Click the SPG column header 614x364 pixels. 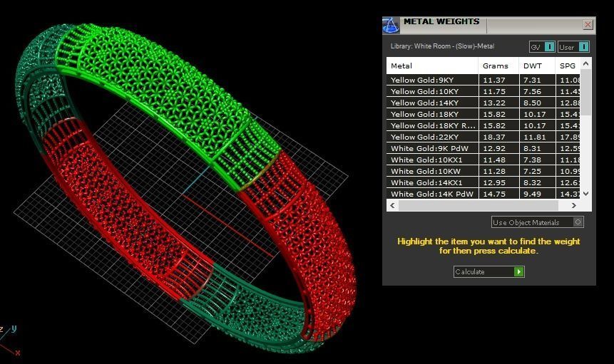tap(568, 66)
